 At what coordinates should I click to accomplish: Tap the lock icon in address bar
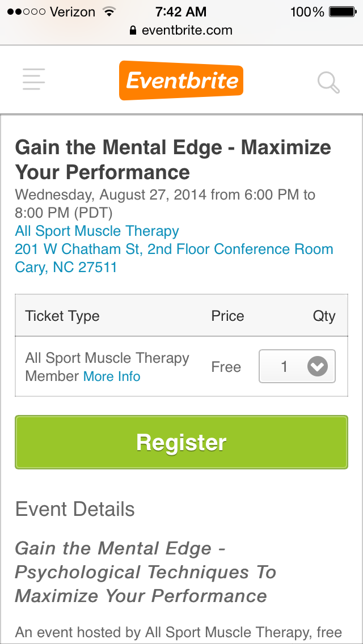click(133, 31)
